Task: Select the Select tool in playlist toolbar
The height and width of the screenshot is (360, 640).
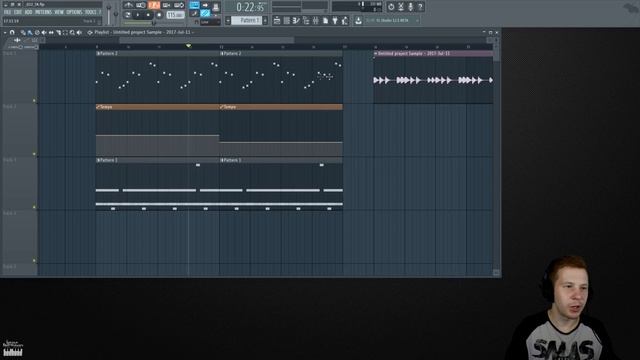Action: click(65, 32)
